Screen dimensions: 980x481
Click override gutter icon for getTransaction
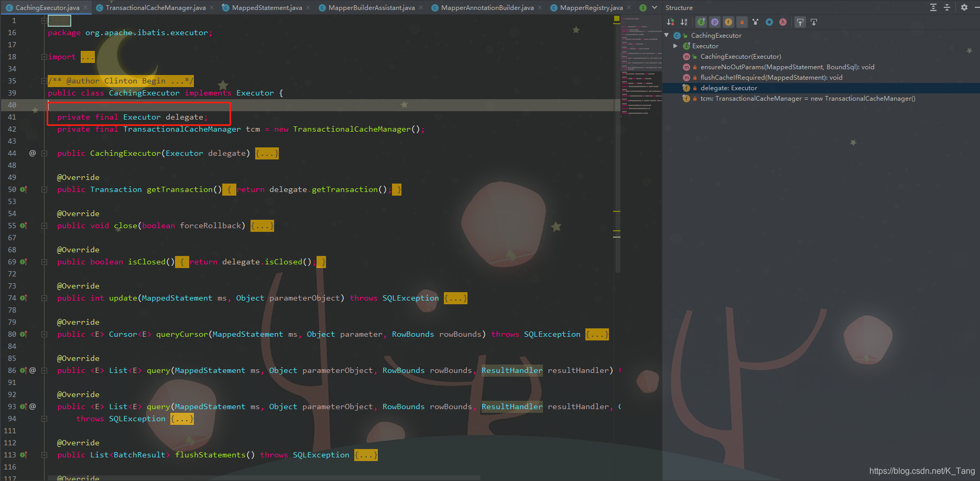click(24, 189)
